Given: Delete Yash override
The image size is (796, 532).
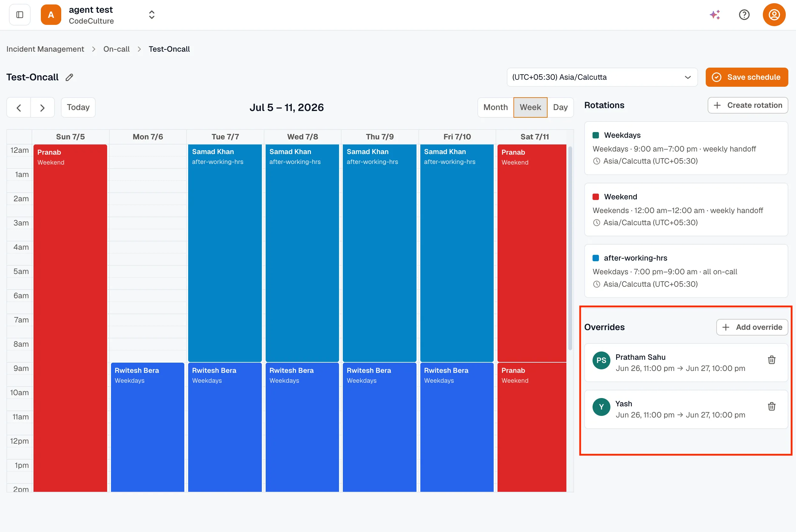Looking at the screenshot, I should 771,406.
